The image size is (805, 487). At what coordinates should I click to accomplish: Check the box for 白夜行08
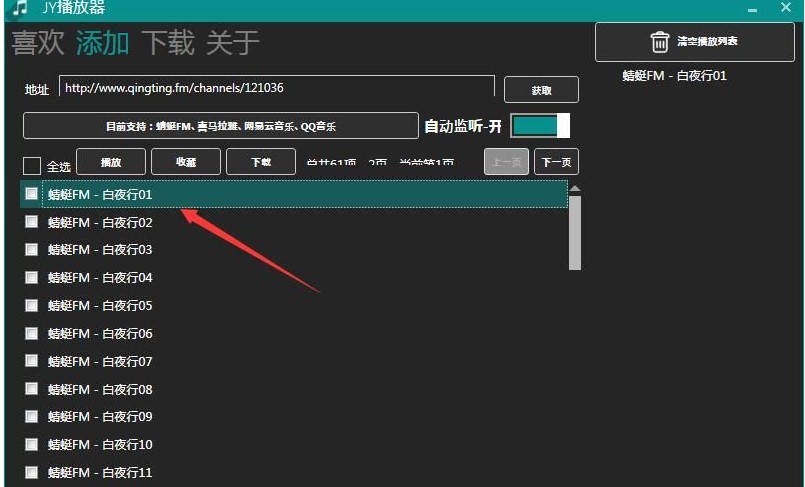pos(31,388)
